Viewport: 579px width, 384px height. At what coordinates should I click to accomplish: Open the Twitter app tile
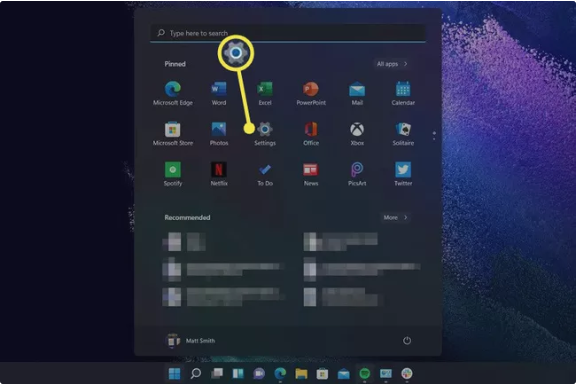[x=403, y=174]
